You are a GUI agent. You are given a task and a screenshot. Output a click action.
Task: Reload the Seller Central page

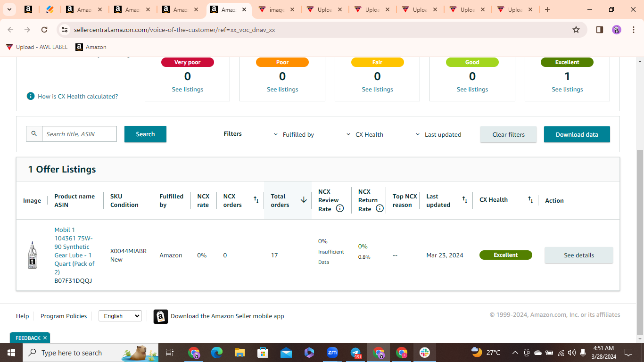[44, 30]
